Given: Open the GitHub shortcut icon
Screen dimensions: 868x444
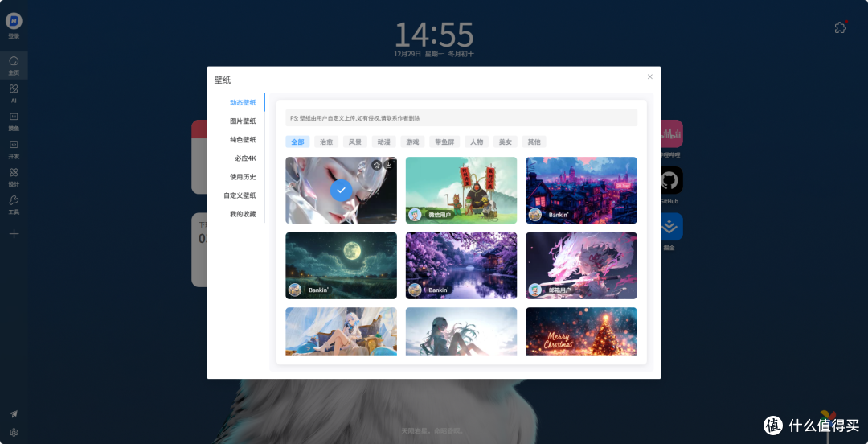Looking at the screenshot, I should point(669,180).
